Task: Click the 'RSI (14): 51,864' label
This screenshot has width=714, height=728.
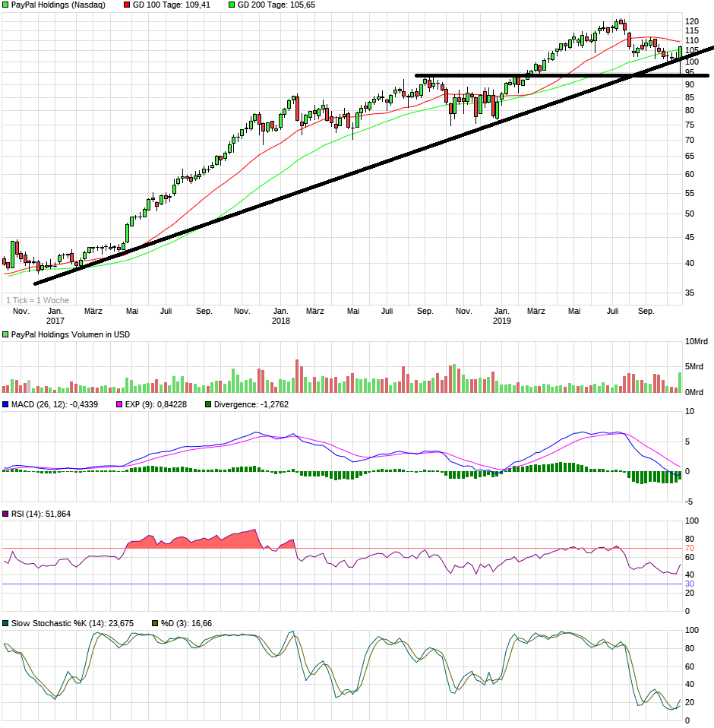Action: (41, 514)
